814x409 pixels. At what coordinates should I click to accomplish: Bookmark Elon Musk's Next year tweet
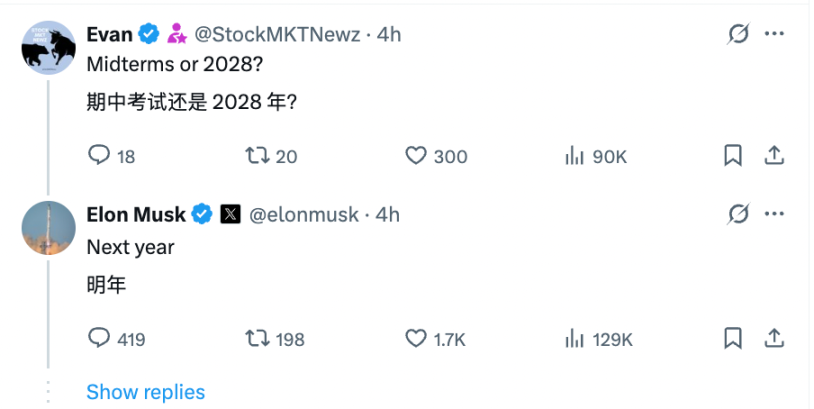pyautogui.click(x=732, y=338)
